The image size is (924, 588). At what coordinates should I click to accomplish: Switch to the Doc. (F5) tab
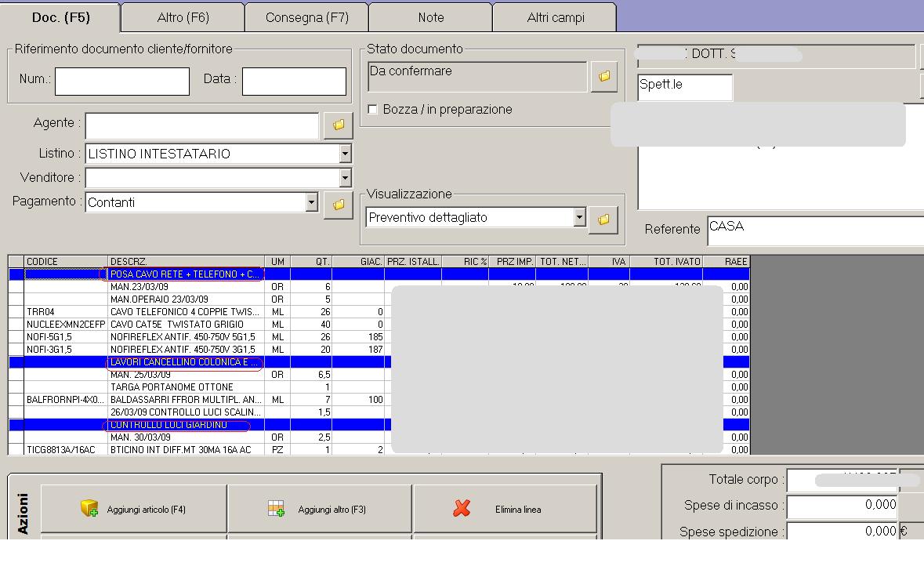pyautogui.click(x=60, y=18)
